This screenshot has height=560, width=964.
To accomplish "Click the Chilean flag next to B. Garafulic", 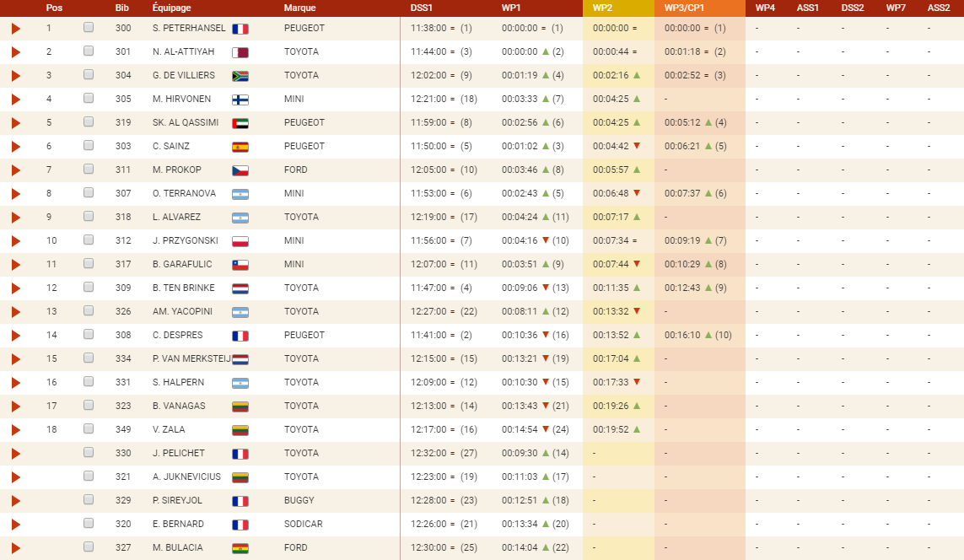I will pyautogui.click(x=240, y=265).
